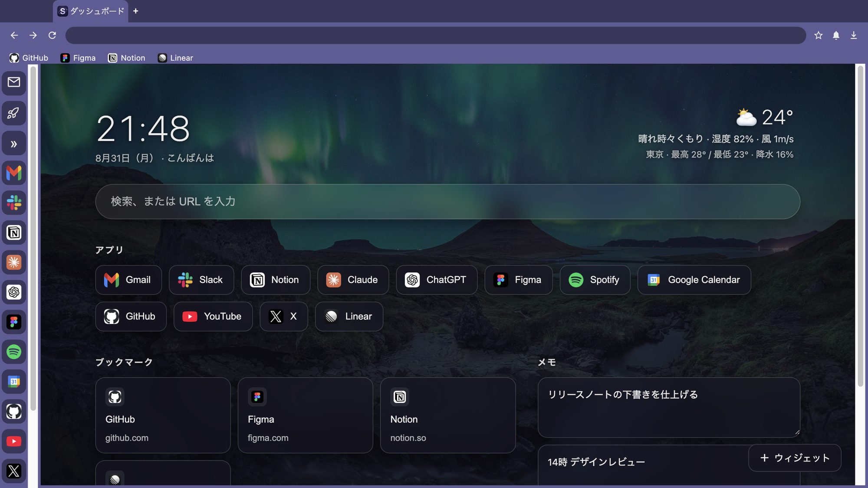This screenshot has width=868, height=488.
Task: Open Figma in the bookmarks bar
Action: [x=78, y=58]
